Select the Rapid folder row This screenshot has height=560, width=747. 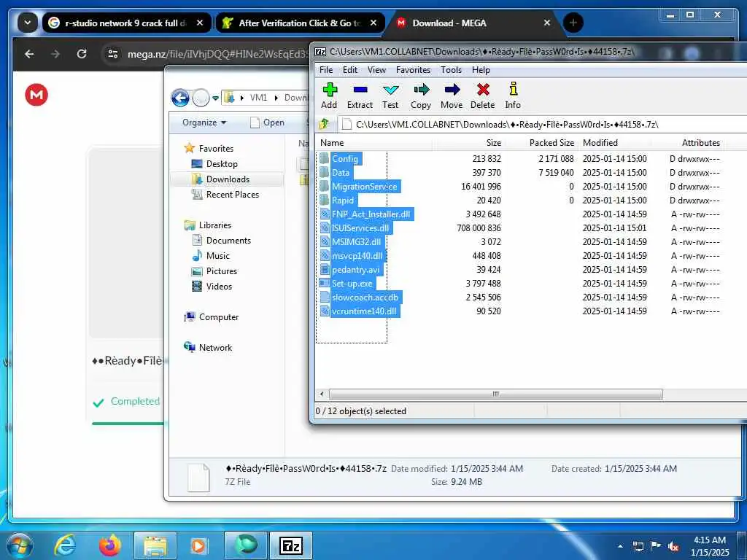coord(343,200)
